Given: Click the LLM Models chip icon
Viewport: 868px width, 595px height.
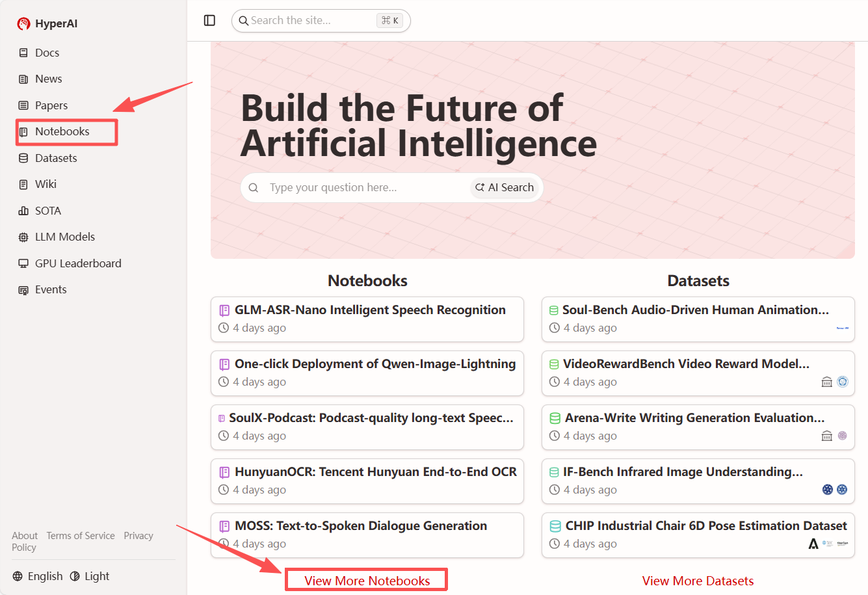Looking at the screenshot, I should [x=23, y=237].
